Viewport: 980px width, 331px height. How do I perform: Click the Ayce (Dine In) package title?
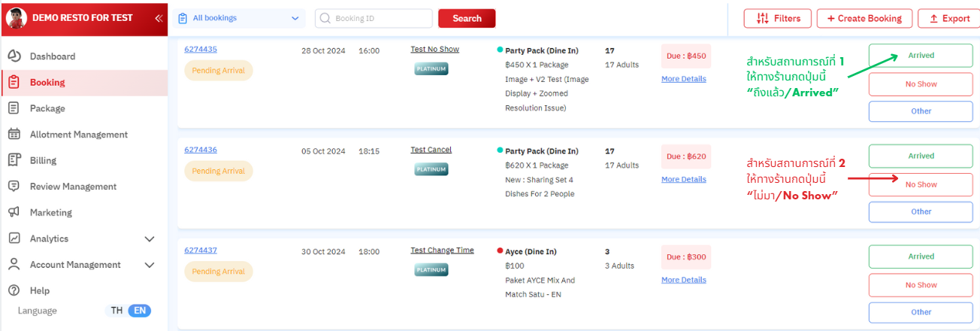coord(531,251)
